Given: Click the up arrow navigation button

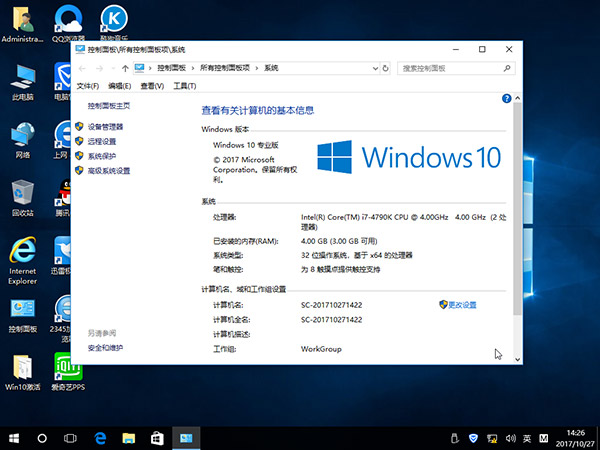Looking at the screenshot, I should coord(125,68).
